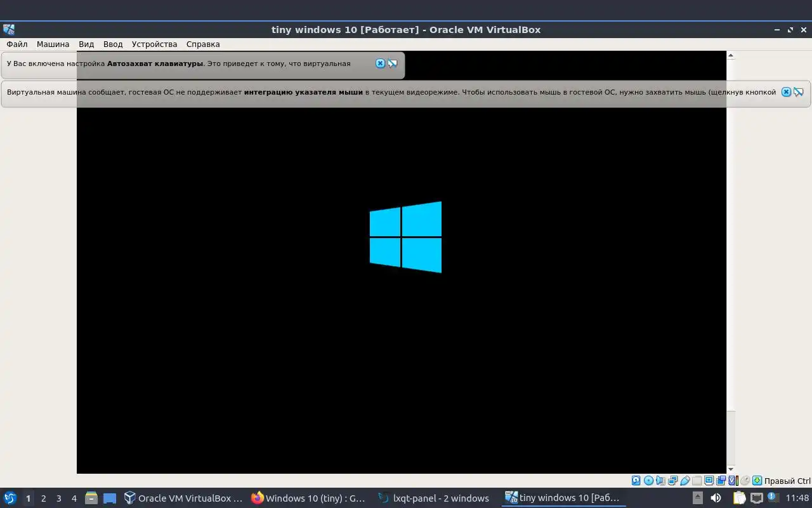Image resolution: width=812 pixels, height=508 pixels.
Task: Click the 'Правый Ctrl' host key label
Action: (787, 481)
